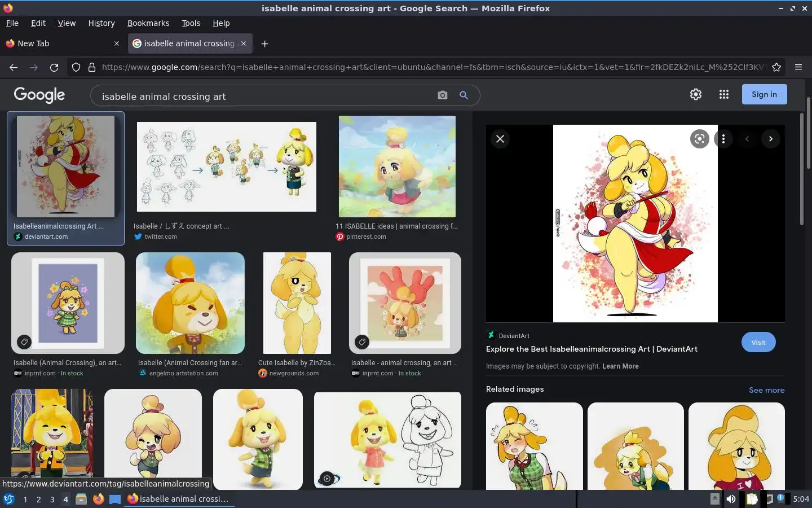Switch to the New Tab tab
812x508 pixels.
62,43
